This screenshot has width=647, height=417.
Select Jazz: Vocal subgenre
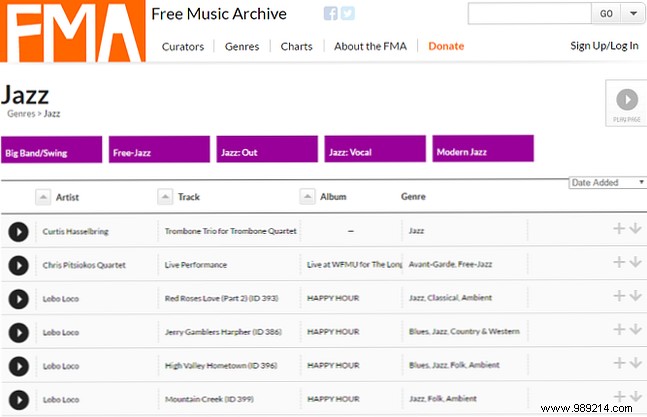pos(375,149)
